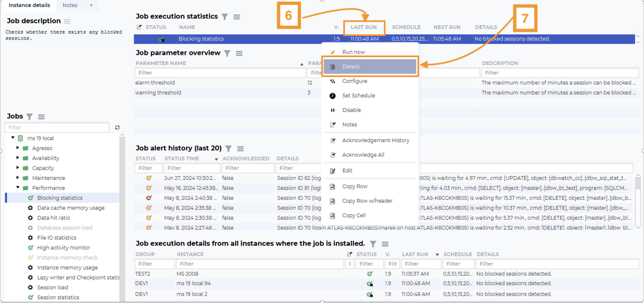Open the hamburger menu next to Job execution statistics
The width and height of the screenshot is (644, 303).
click(x=237, y=17)
